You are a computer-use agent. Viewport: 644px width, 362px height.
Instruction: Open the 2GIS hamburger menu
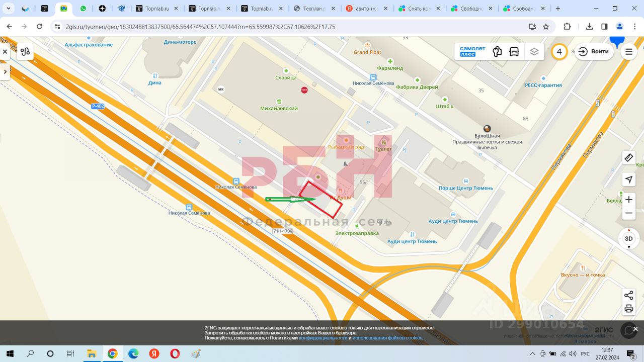(628, 51)
